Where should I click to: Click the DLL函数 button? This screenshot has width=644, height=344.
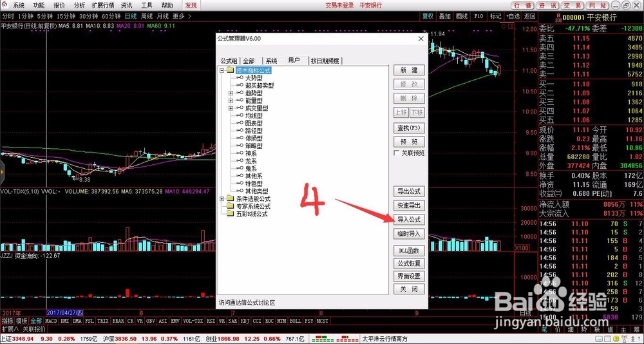pyautogui.click(x=409, y=251)
